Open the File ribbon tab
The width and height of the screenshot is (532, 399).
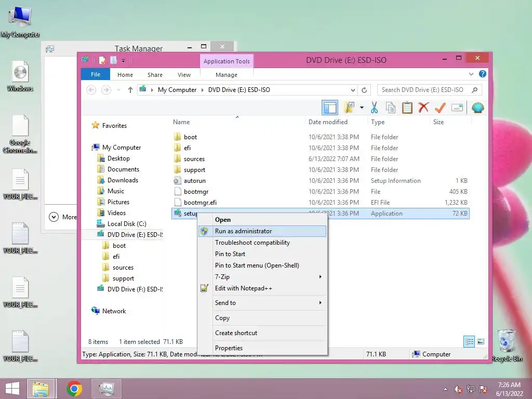[x=96, y=74]
